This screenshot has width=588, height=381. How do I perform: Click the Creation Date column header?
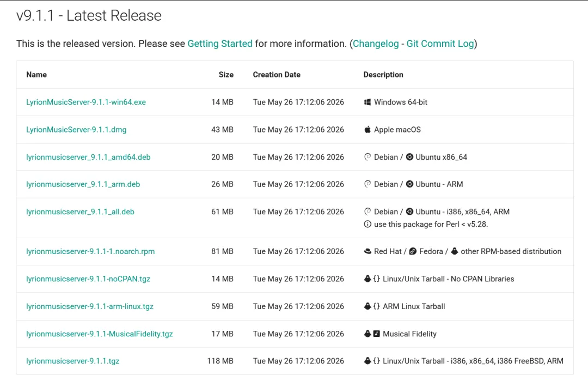[x=277, y=74]
